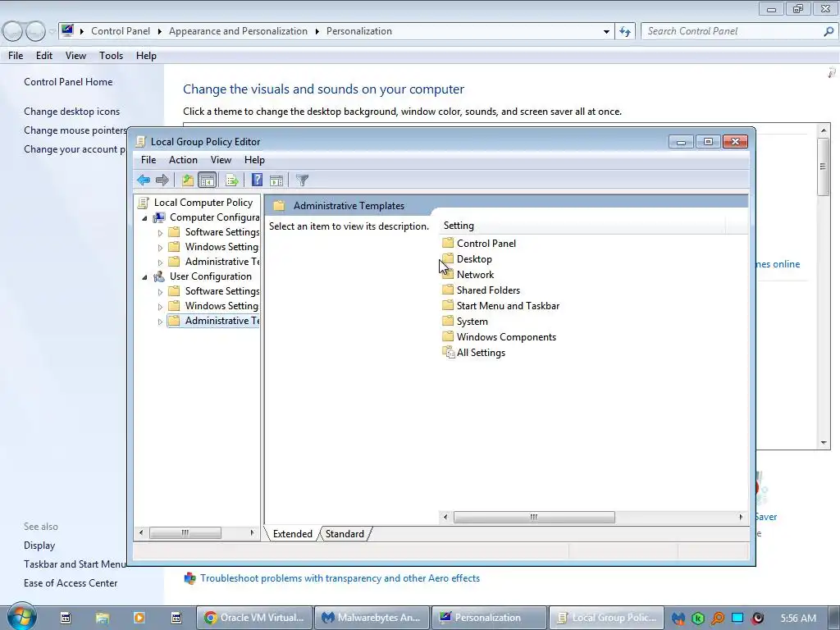Click the refresh button beside address bar
The width and height of the screenshot is (840, 630).
(624, 31)
